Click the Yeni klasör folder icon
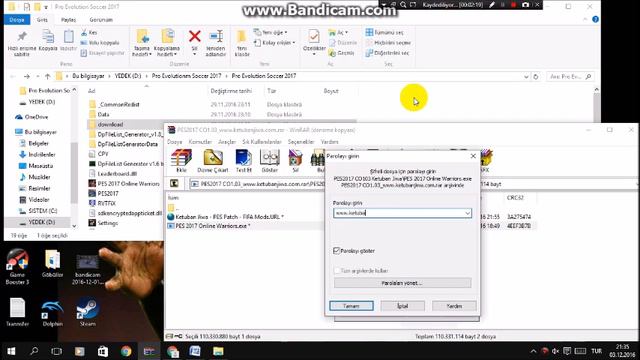640x360 pixels. [242, 37]
